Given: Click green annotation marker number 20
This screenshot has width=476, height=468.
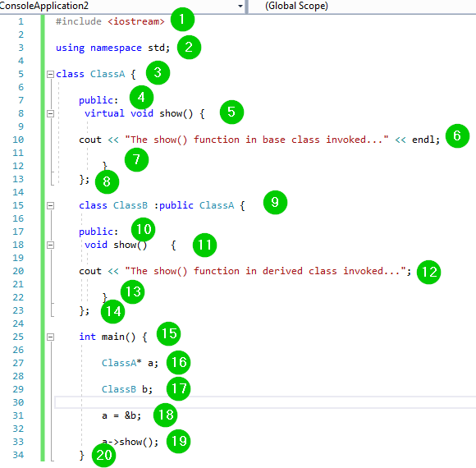Looking at the screenshot, I should pos(104,455).
